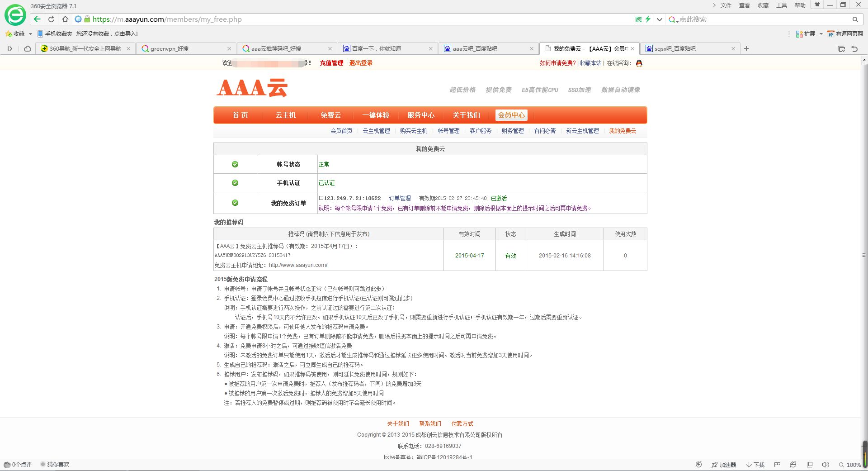The width and height of the screenshot is (868, 471).
Task: Open the 扩展 extensions button
Action: click(806, 33)
